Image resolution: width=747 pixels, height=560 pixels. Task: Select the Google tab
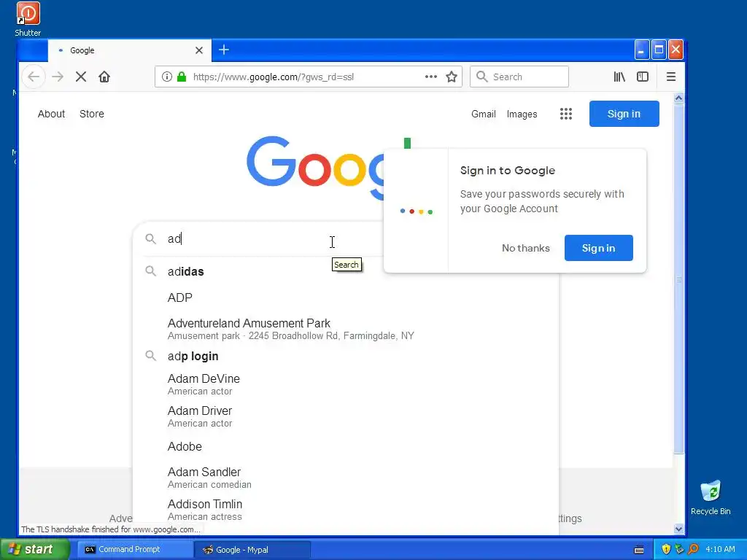click(x=130, y=50)
